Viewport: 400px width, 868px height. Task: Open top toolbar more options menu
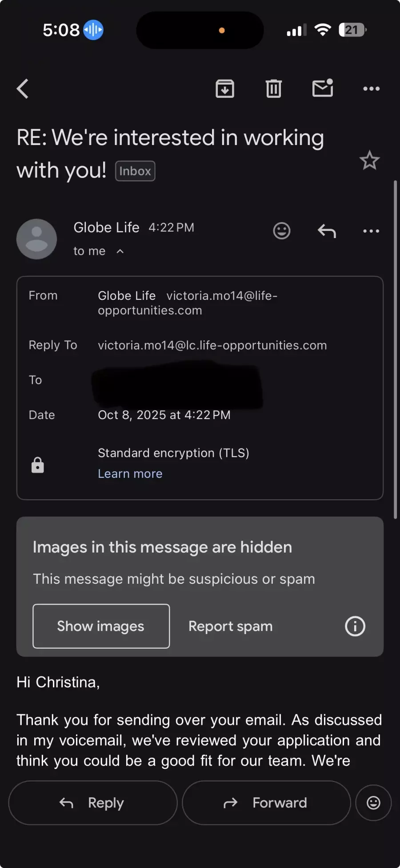pyautogui.click(x=371, y=89)
